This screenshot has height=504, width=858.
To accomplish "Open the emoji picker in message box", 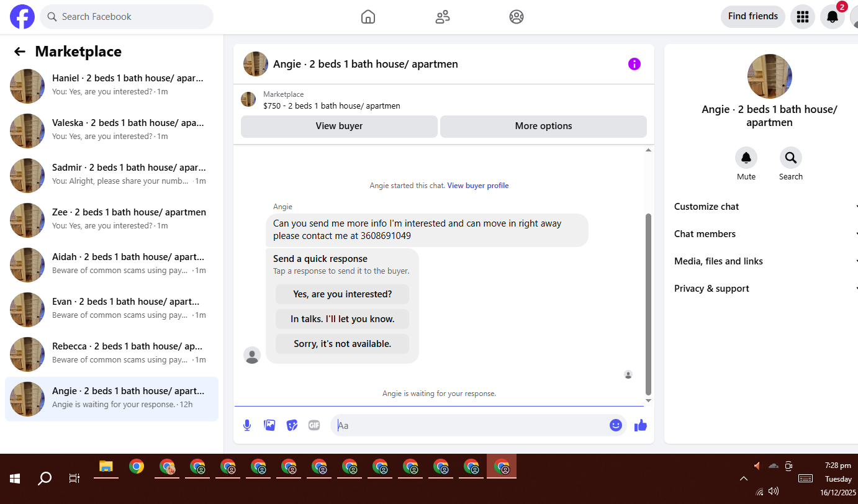I will pyautogui.click(x=616, y=425).
